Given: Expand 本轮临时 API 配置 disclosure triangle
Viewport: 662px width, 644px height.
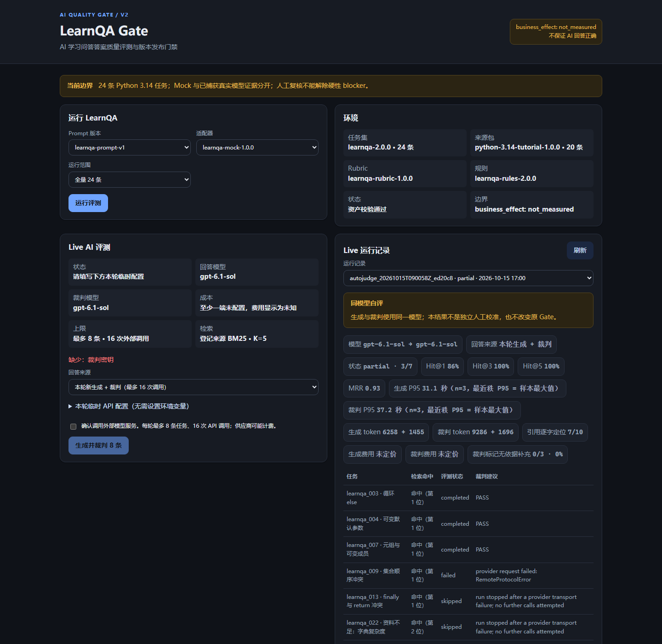Looking at the screenshot, I should click(x=70, y=406).
